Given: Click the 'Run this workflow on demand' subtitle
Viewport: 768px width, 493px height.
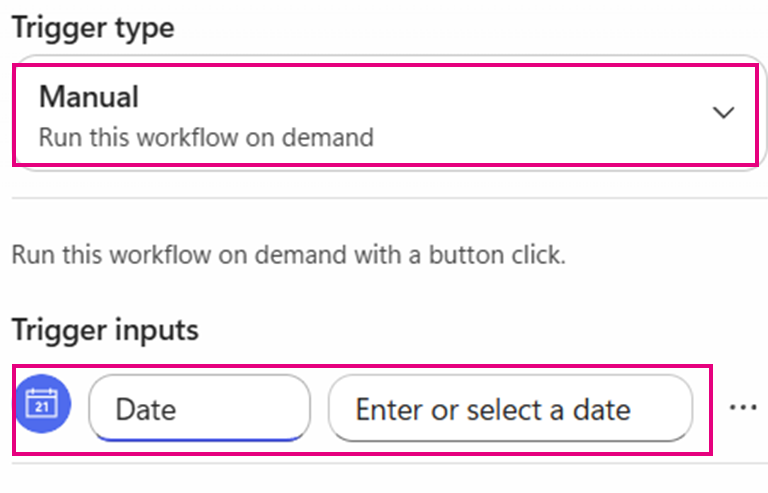Looking at the screenshot, I should 206,137.
